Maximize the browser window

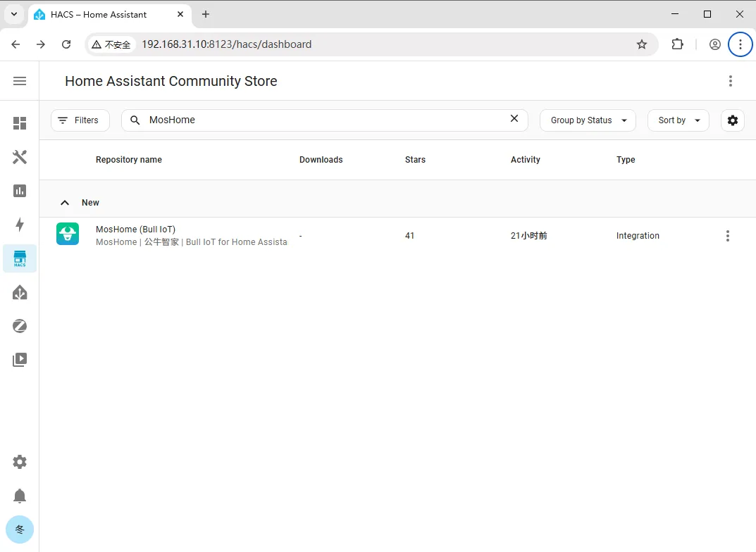(707, 15)
